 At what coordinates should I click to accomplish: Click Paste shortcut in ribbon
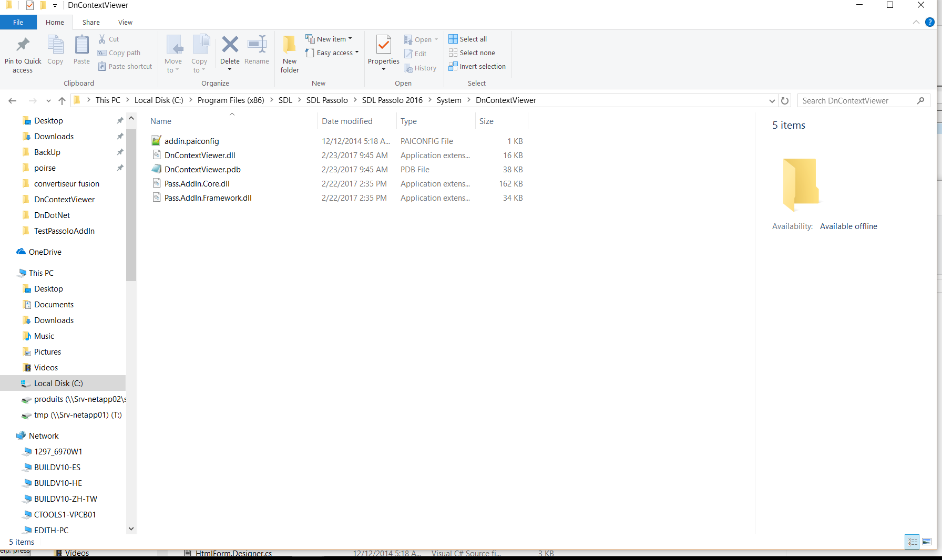pos(125,66)
